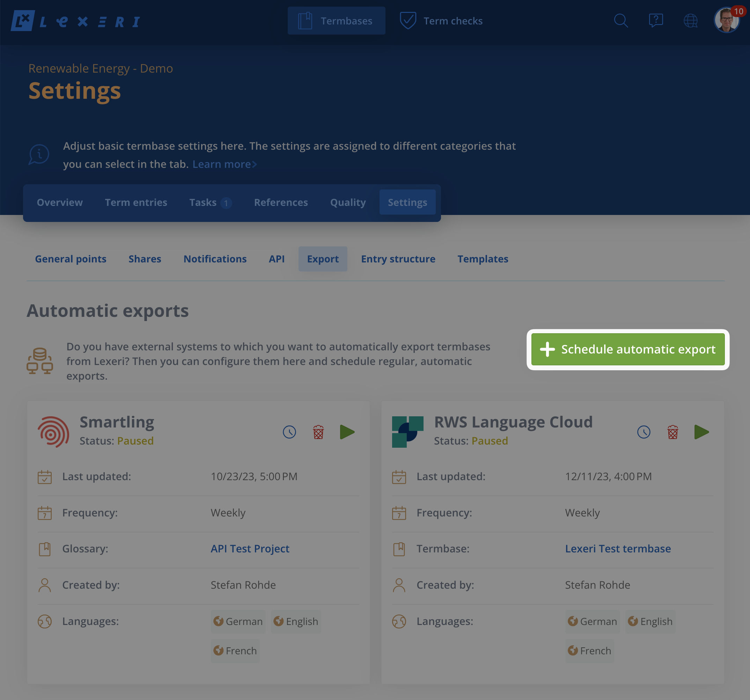Open the General points settings category
This screenshot has width=750, height=700.
point(71,259)
